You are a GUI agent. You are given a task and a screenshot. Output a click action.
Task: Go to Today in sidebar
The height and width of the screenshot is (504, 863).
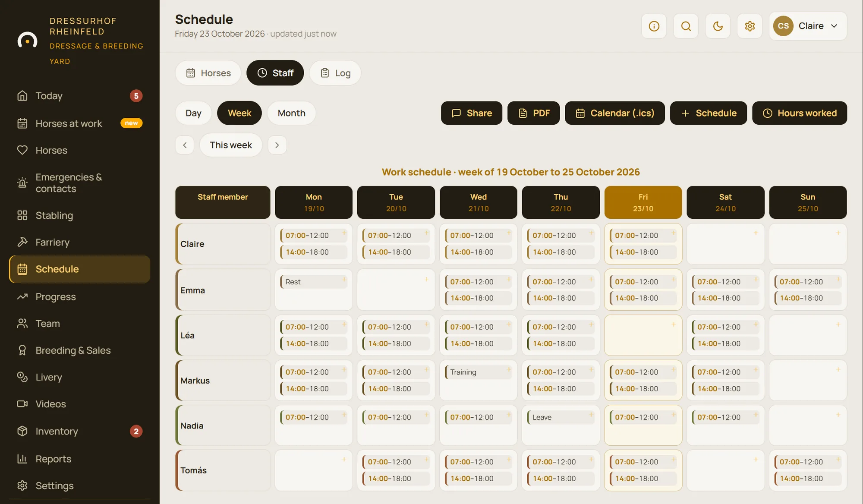[x=80, y=96]
